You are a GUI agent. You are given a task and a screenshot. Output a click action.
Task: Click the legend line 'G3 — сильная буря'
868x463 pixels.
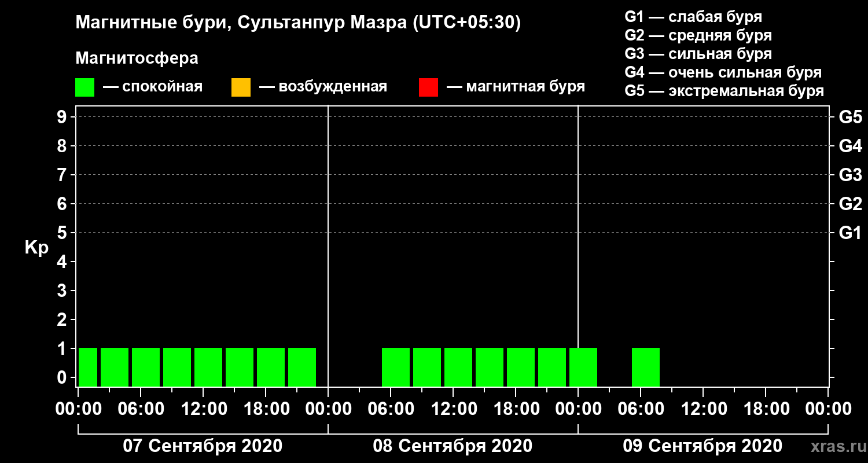pyautogui.click(x=698, y=54)
